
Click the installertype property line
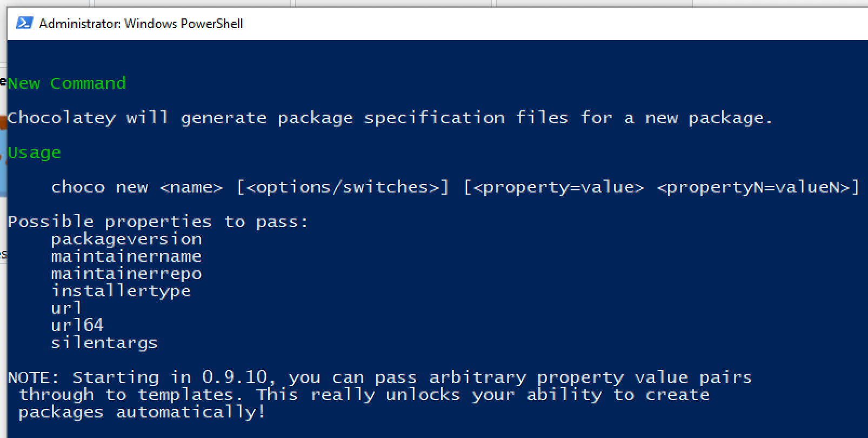(x=121, y=290)
